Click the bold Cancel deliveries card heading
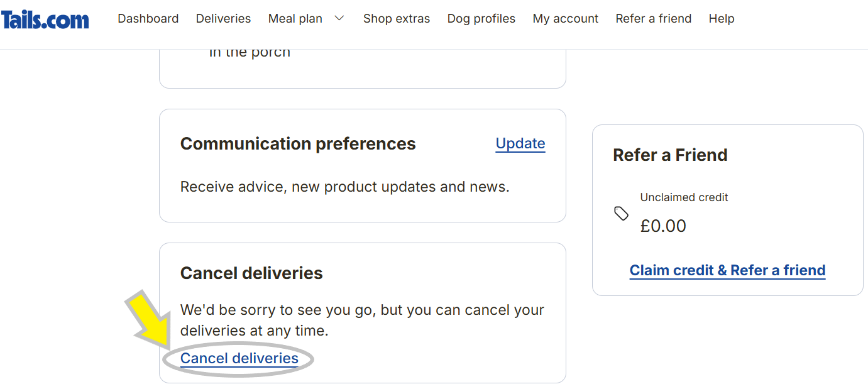 point(251,273)
